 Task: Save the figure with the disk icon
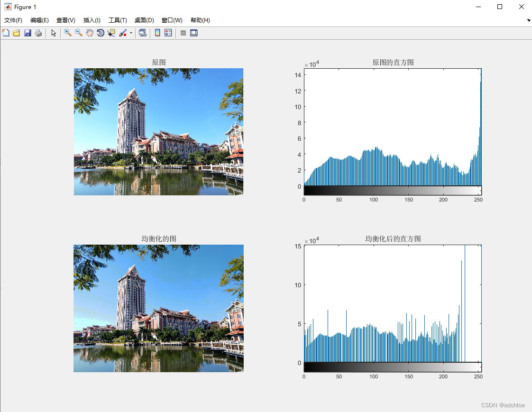tap(28, 33)
